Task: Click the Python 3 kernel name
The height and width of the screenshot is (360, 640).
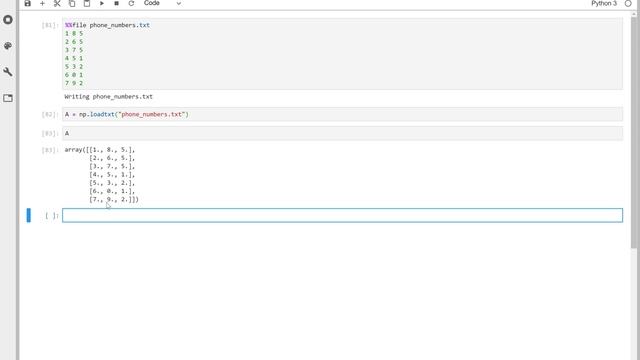Action: [604, 3]
